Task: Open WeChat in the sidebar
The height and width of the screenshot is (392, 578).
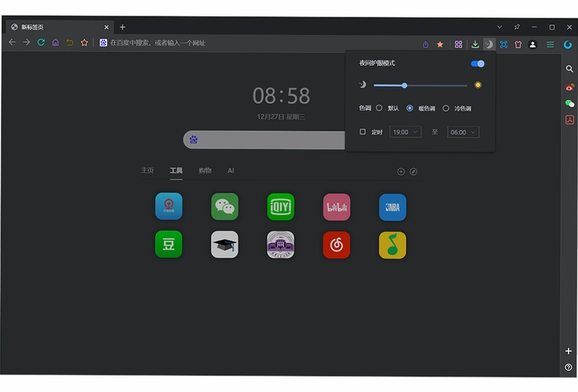Action: [x=569, y=104]
